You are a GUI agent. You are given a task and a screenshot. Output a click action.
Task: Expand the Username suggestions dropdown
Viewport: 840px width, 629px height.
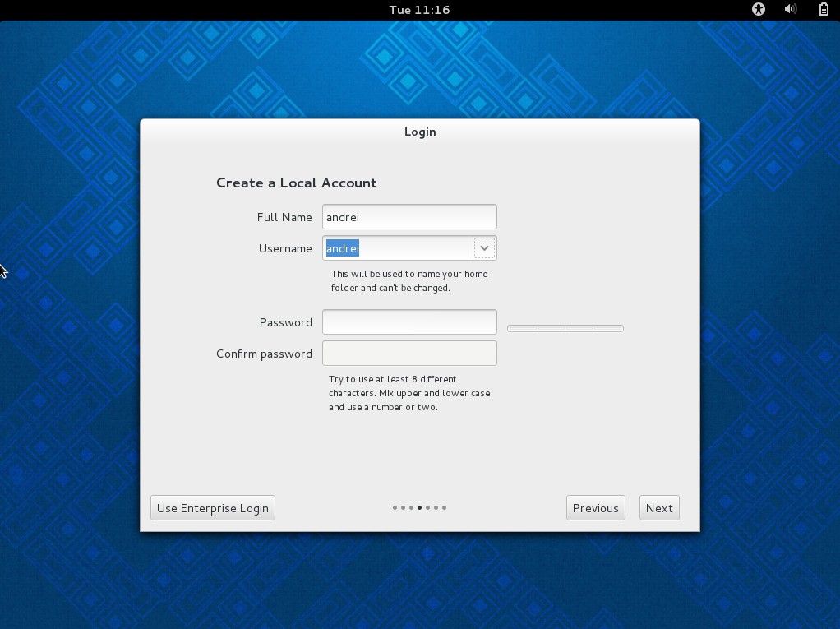click(484, 247)
